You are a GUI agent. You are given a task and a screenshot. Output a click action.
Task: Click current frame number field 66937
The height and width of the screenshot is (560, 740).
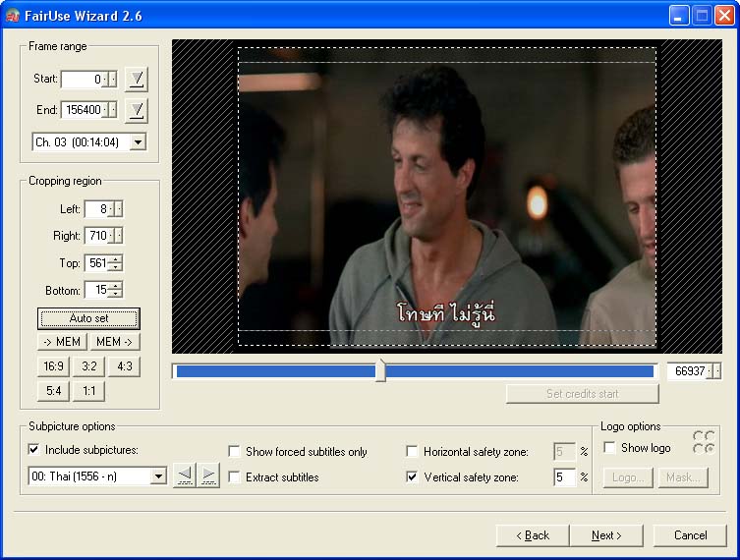pyautogui.click(x=688, y=371)
